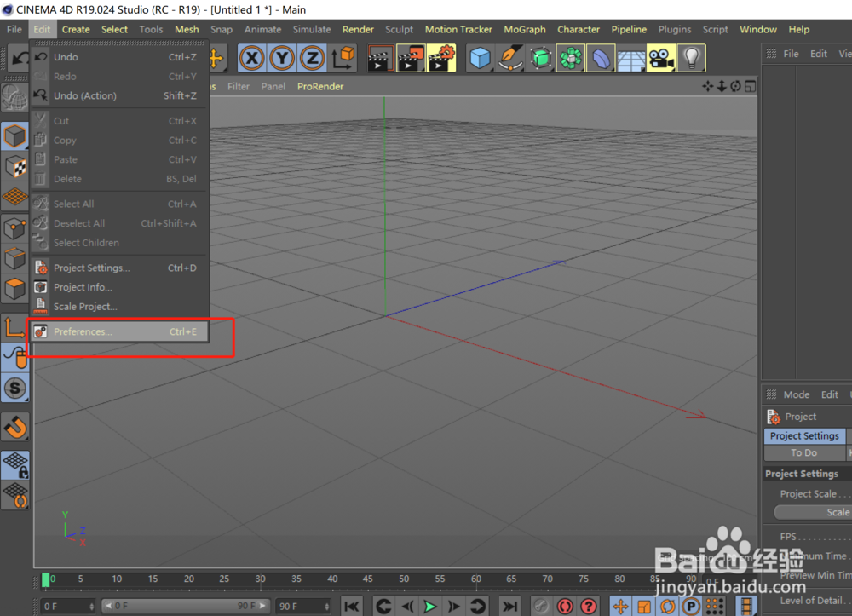Choose Undo (Action) menu entry
Screen dimensions: 852x616
(119, 95)
